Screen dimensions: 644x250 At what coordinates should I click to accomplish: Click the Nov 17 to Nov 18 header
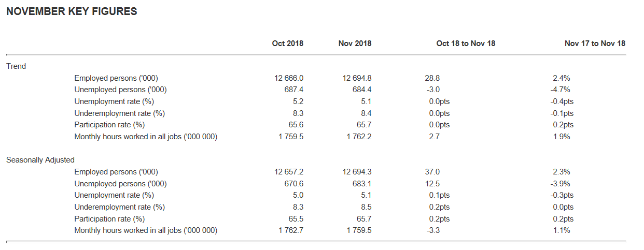coord(595,43)
